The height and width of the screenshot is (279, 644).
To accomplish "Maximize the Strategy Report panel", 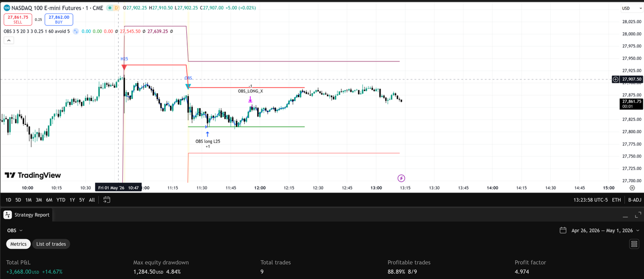I will pos(637,215).
